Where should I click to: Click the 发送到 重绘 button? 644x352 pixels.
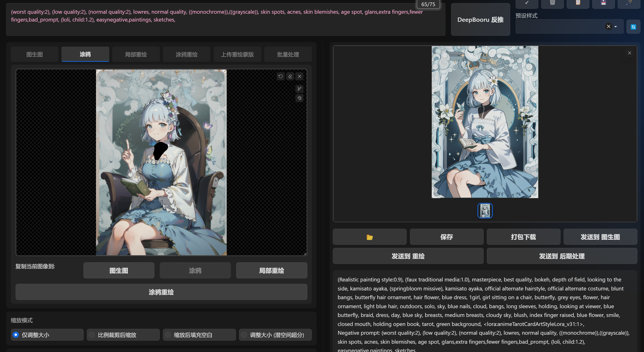click(408, 256)
